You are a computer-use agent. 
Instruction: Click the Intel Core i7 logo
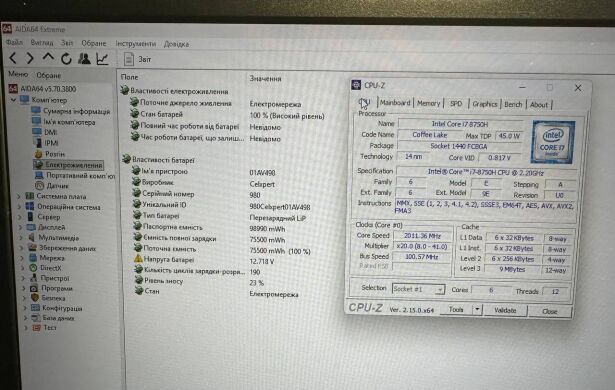tap(552, 142)
